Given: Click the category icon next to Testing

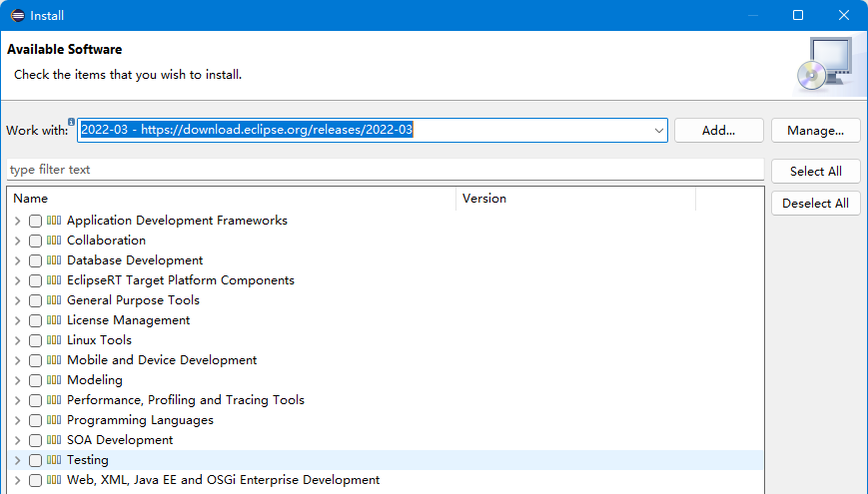Looking at the screenshot, I should pyautogui.click(x=54, y=460).
